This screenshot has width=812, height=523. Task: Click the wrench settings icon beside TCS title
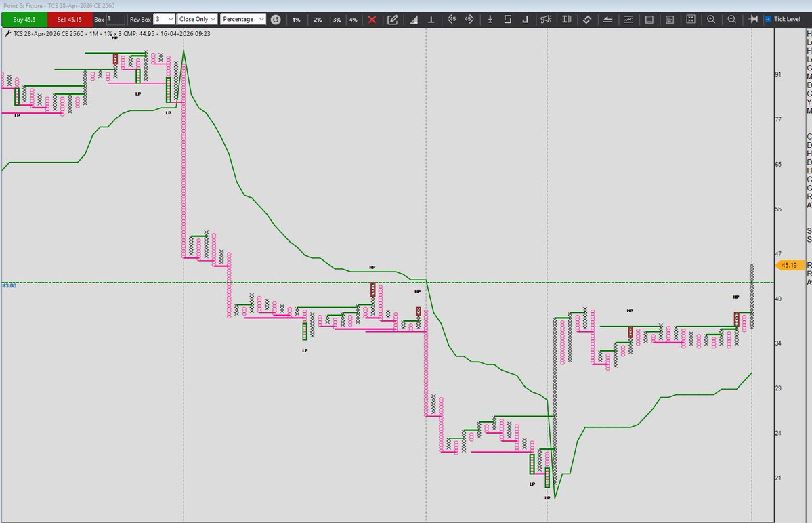[x=7, y=33]
